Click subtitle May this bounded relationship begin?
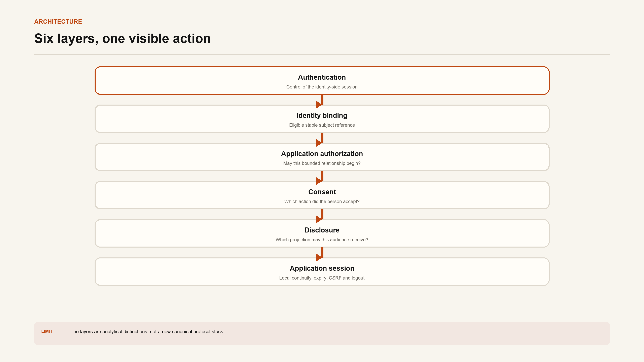This screenshot has height=362, width=644. point(322,163)
